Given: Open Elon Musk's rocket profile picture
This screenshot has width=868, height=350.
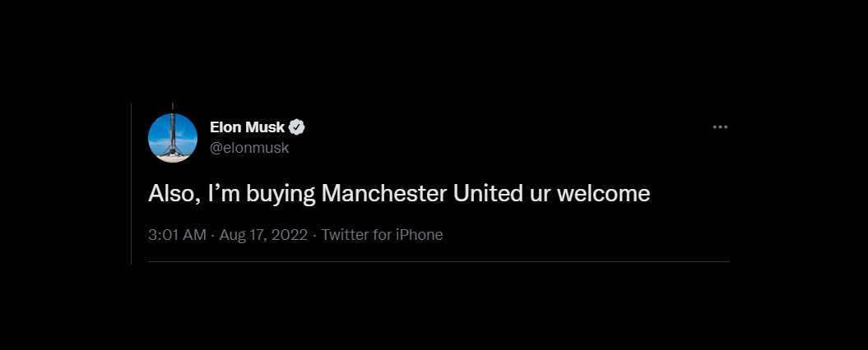Looking at the screenshot, I should [173, 137].
